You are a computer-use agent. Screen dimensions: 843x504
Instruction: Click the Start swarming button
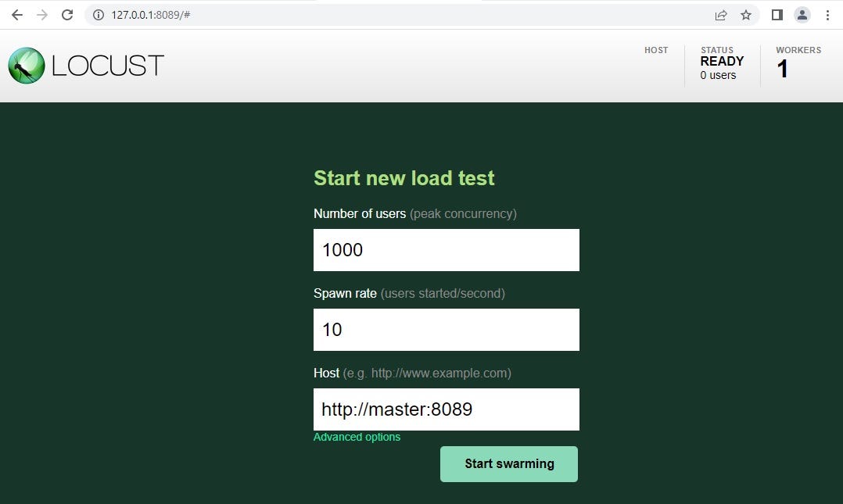click(x=508, y=463)
